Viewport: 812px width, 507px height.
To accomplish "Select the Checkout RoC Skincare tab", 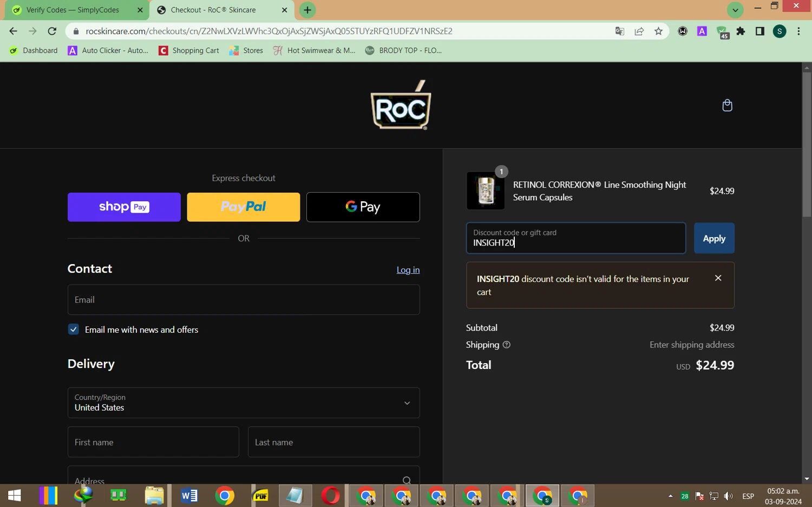I will (222, 10).
